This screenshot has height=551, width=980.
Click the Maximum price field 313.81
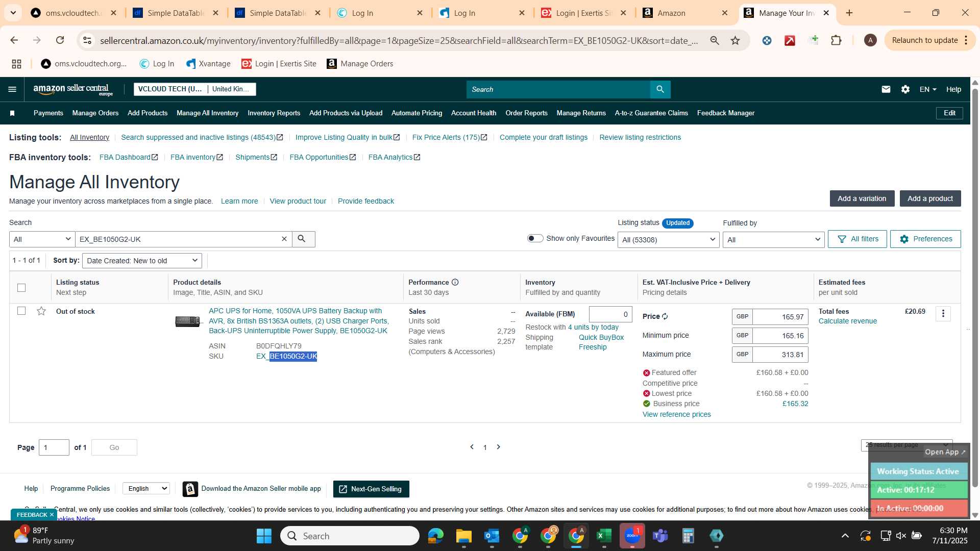coord(780,355)
